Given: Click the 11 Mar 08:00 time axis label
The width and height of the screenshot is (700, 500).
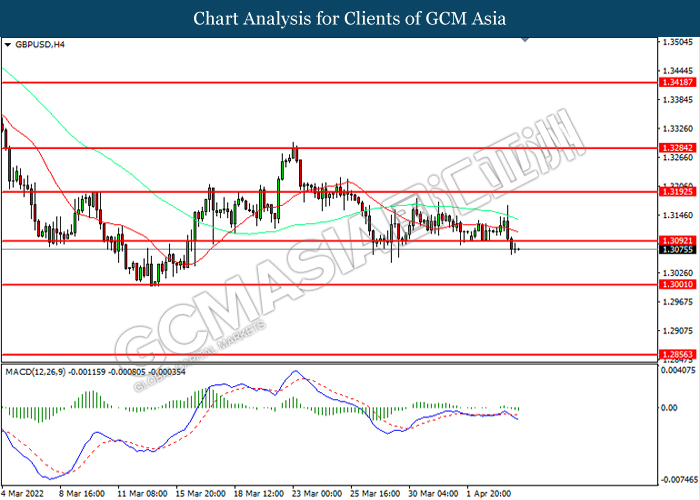Looking at the screenshot, I should (x=142, y=494).
